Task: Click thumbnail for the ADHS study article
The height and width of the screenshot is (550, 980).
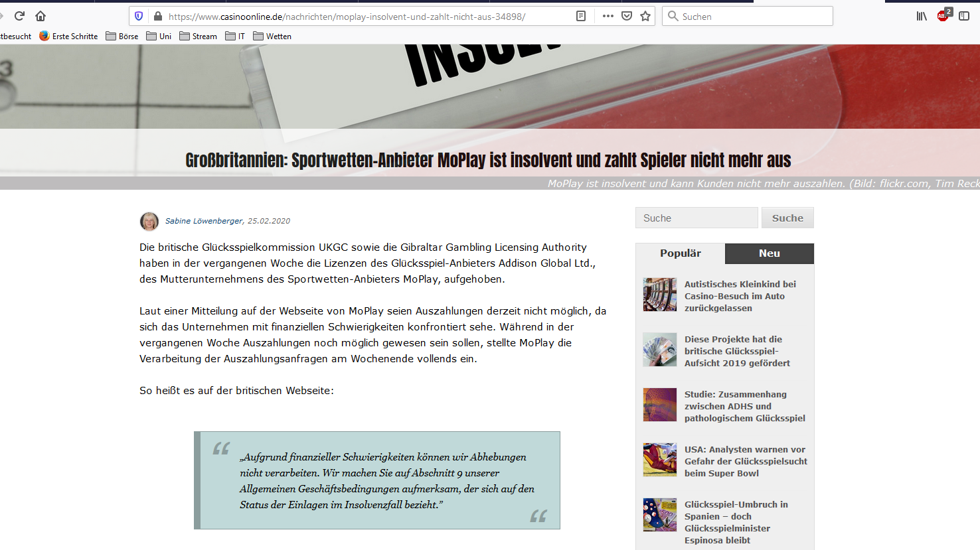Action: click(x=660, y=405)
